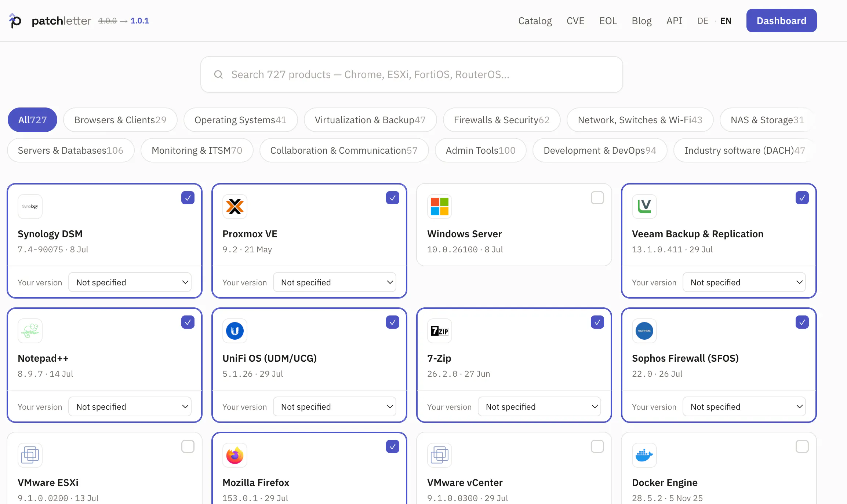Open the Dashboard button
This screenshot has width=847, height=504.
tap(782, 21)
